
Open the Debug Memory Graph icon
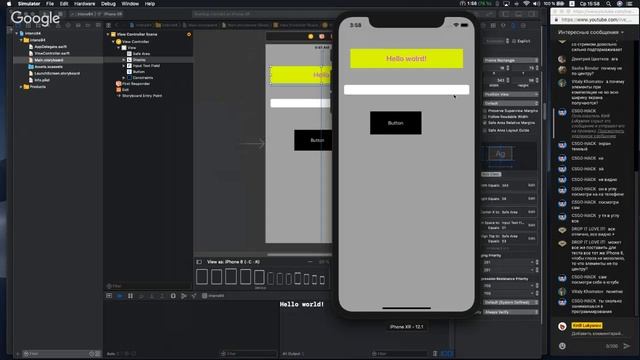tap(184, 296)
